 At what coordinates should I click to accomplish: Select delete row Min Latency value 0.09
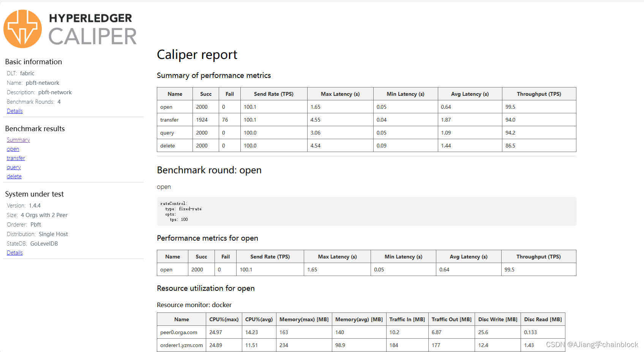tap(381, 146)
